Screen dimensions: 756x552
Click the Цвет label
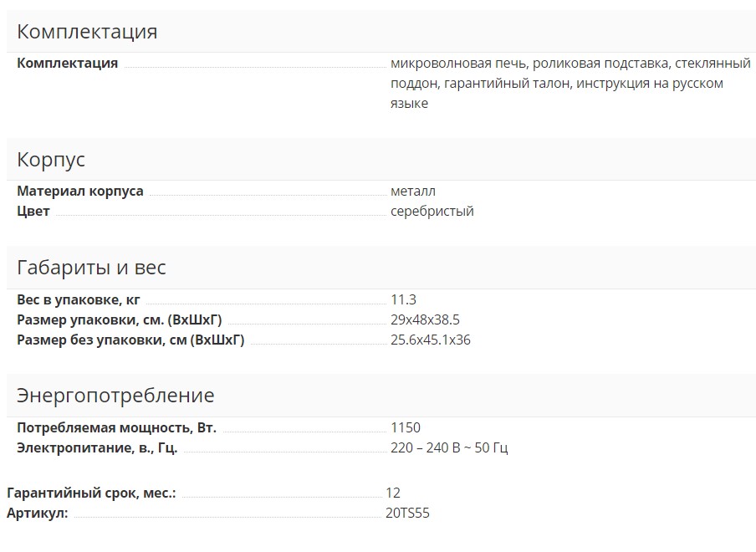33,212
